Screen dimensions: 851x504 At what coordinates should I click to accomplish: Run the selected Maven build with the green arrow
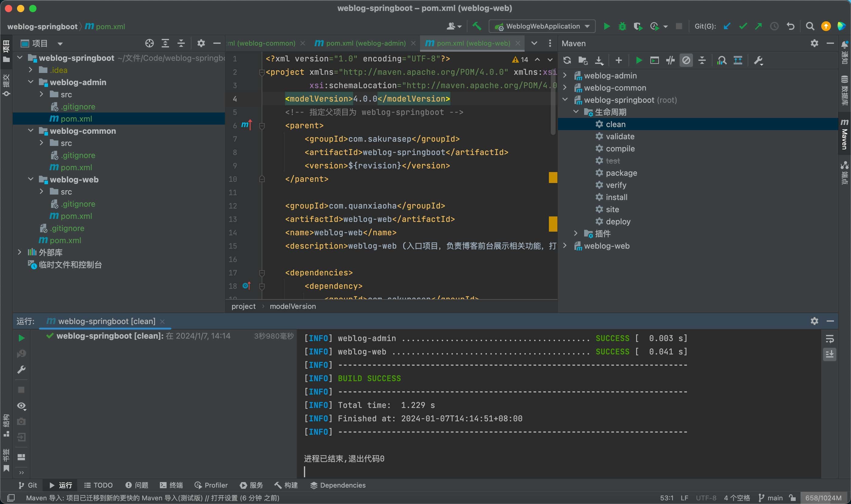(x=639, y=60)
